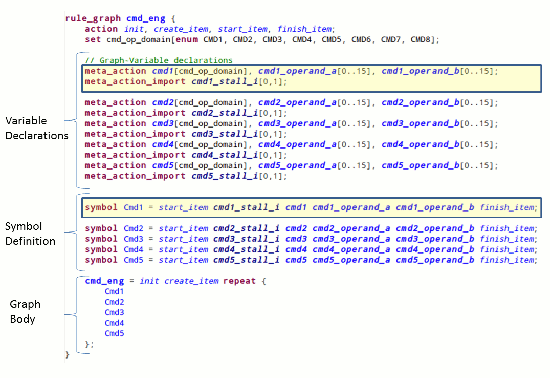
Task: Select "cmd_eng" on the rule_graph line
Action: [146, 18]
